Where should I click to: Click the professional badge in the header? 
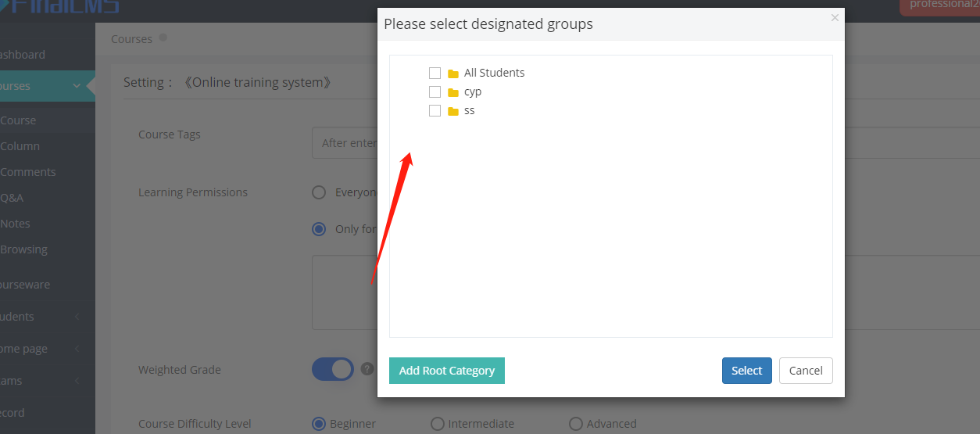(940, 6)
